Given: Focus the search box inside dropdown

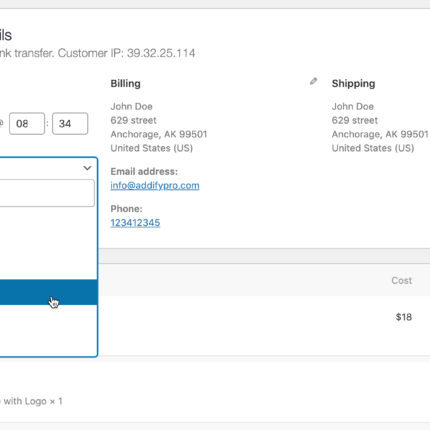Looking at the screenshot, I should click(47, 193).
